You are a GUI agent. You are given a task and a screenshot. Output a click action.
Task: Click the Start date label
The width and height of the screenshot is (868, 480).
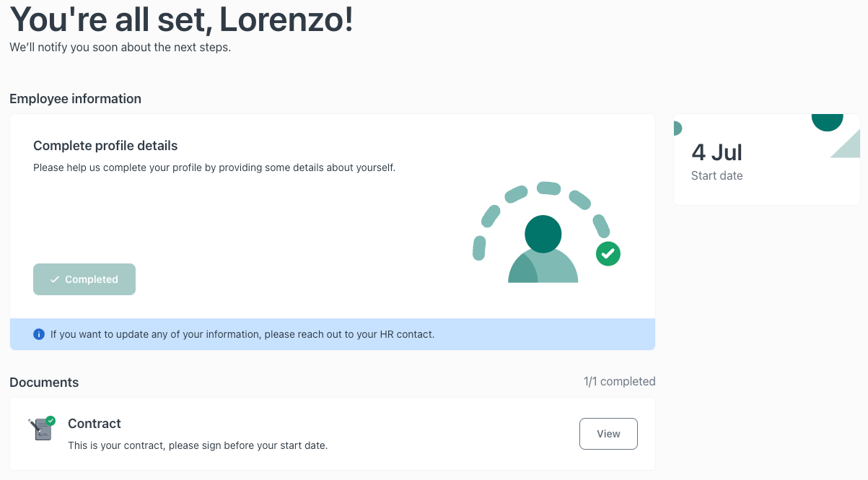(716, 175)
